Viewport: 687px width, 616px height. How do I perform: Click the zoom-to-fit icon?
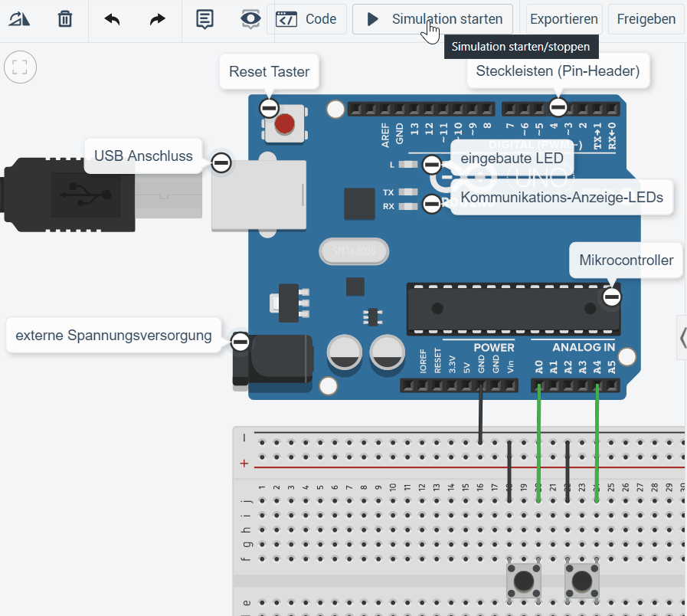pos(20,67)
